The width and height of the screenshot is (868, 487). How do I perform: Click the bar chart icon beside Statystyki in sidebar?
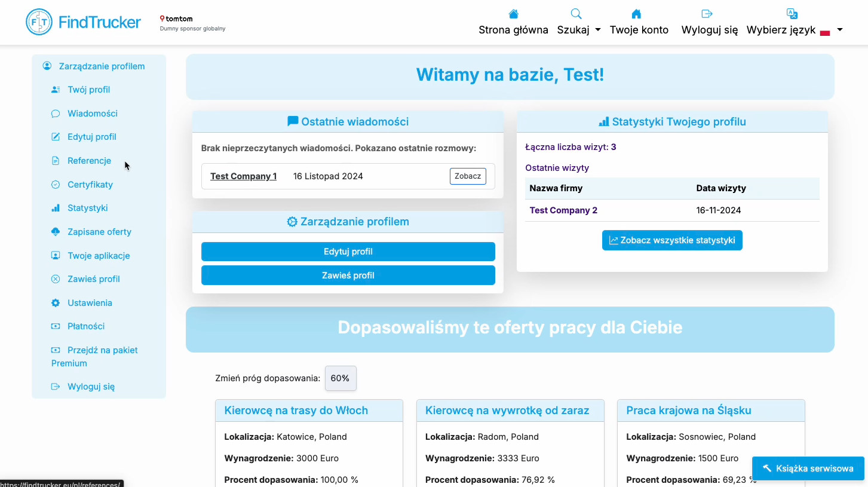[56, 208]
